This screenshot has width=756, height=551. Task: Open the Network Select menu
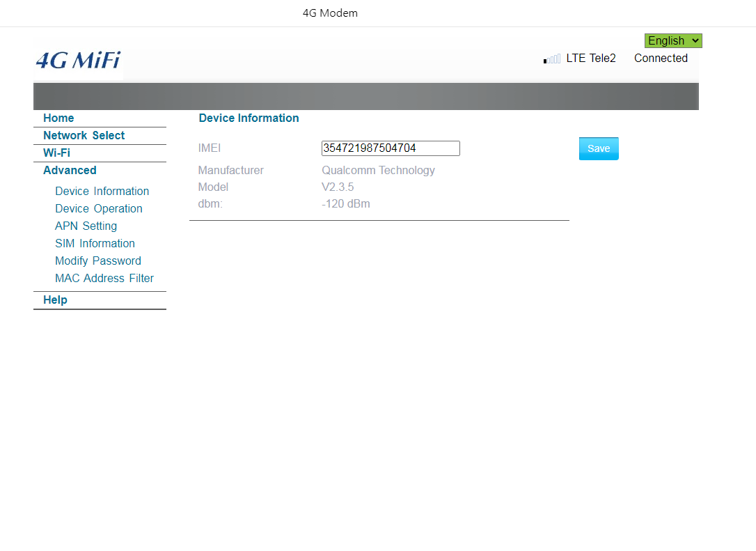[84, 136]
